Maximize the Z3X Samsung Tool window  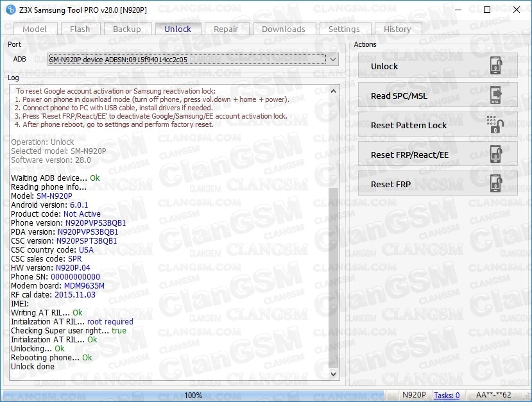pyautogui.click(x=487, y=10)
